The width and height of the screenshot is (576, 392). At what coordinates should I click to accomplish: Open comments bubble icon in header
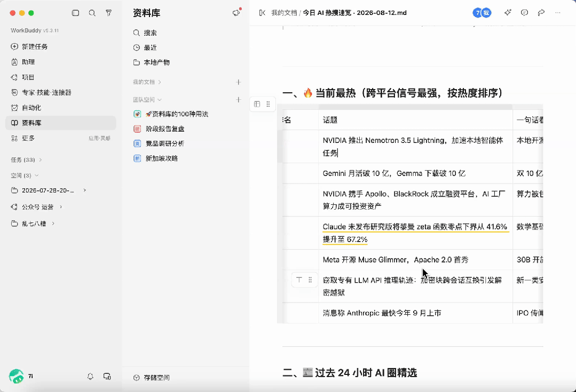525,12
